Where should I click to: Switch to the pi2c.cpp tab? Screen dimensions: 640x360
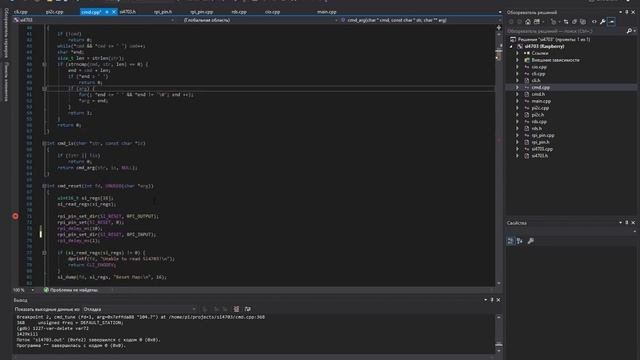click(x=54, y=12)
